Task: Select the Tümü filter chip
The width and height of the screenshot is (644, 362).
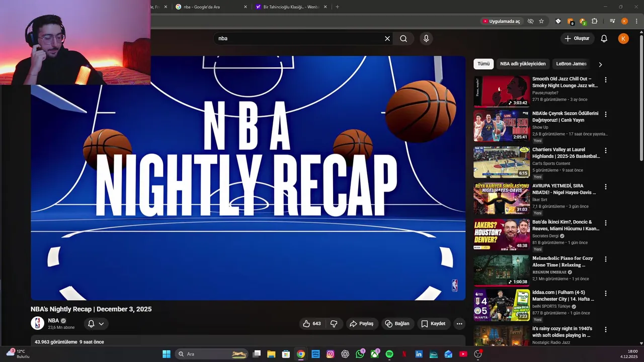Action: 484,64
